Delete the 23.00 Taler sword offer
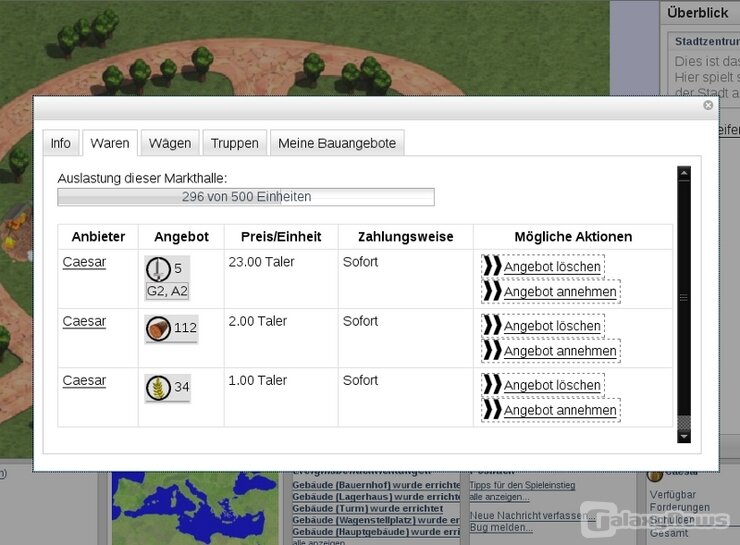Viewport: 740px width, 545px height. tap(552, 267)
